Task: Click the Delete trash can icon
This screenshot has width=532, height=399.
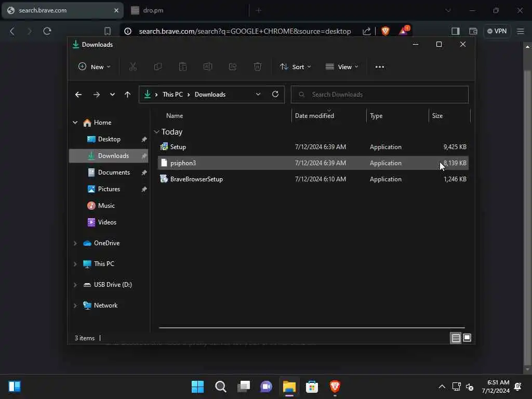Action: 258,67
